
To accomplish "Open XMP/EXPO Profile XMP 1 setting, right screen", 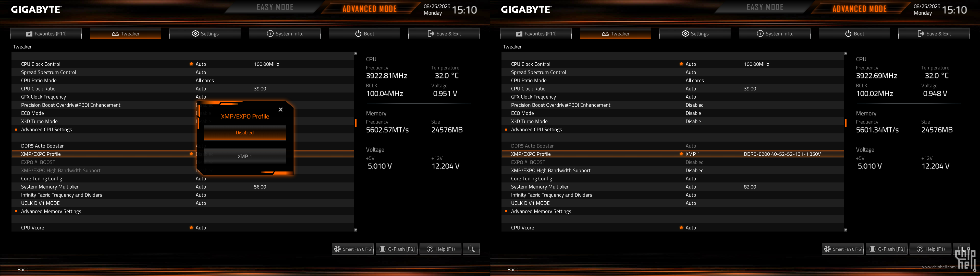I will 693,154.
